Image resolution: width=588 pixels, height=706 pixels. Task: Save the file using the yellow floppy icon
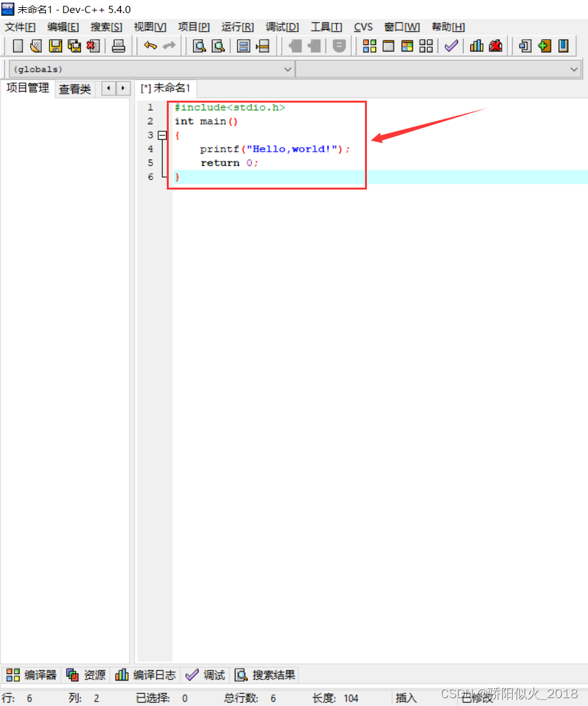tap(55, 46)
